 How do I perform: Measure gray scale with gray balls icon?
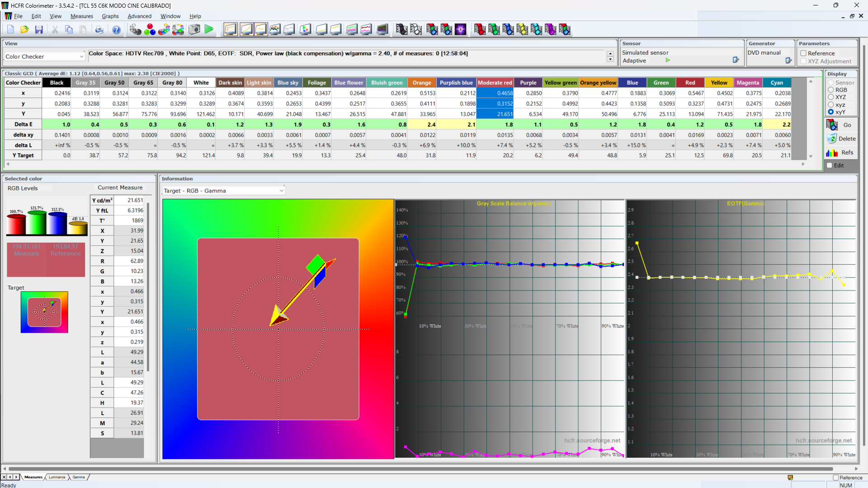click(135, 30)
